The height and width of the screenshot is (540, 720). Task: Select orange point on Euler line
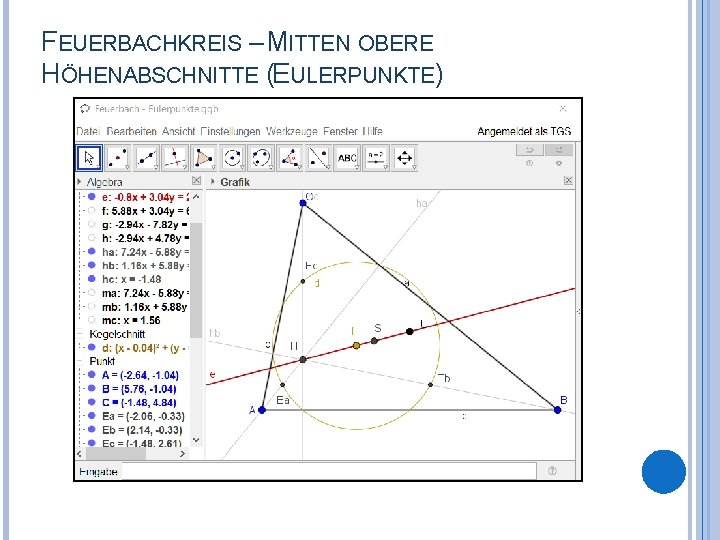click(356, 345)
